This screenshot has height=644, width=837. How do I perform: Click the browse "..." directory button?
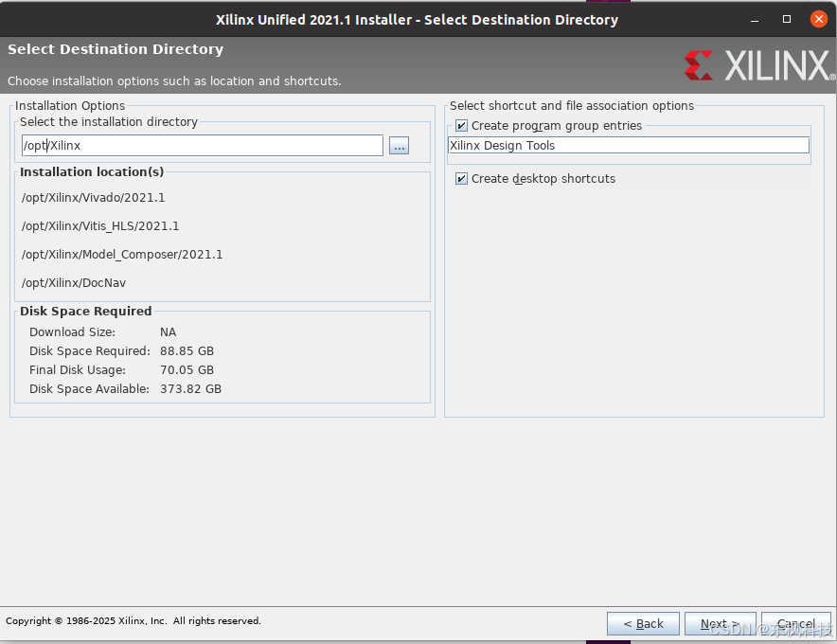(x=399, y=146)
